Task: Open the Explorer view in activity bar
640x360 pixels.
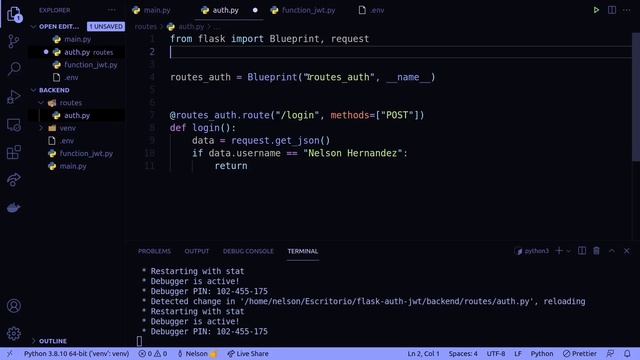Action: click(x=14, y=14)
